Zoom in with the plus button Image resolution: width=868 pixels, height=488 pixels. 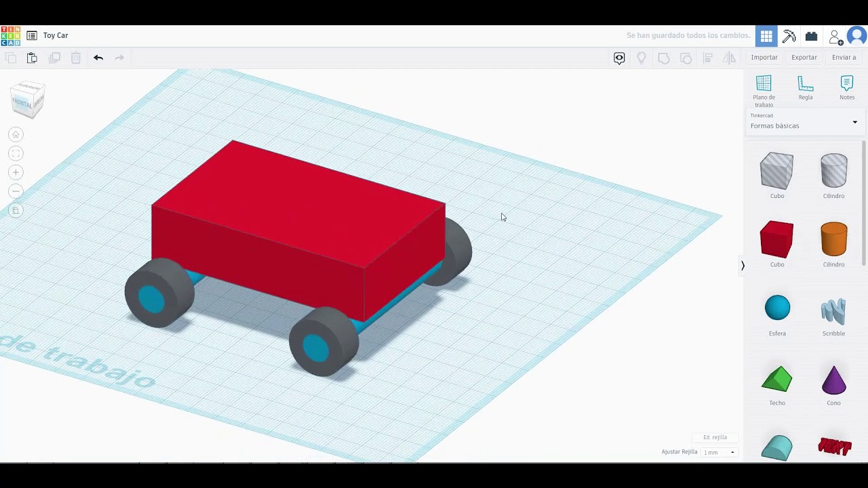pyautogui.click(x=16, y=172)
